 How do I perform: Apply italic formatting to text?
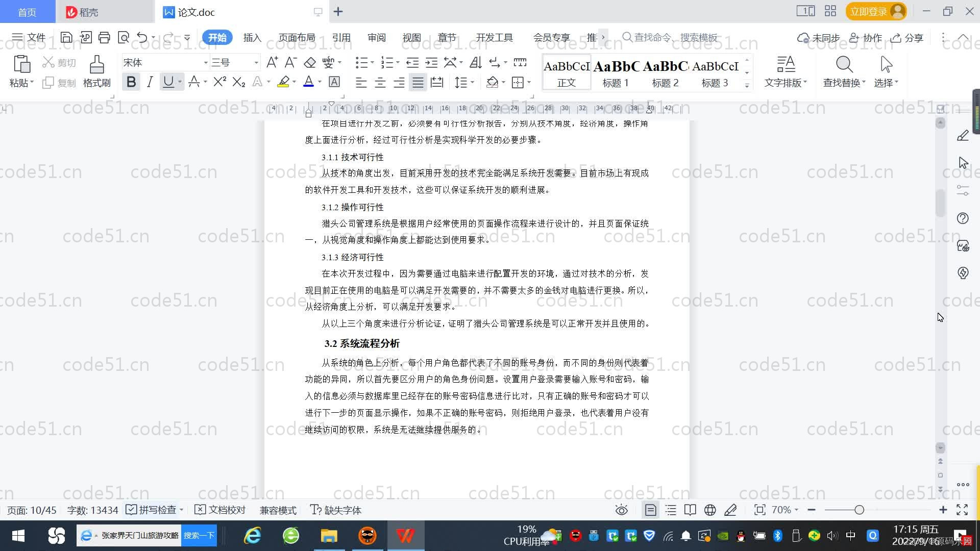pos(150,82)
